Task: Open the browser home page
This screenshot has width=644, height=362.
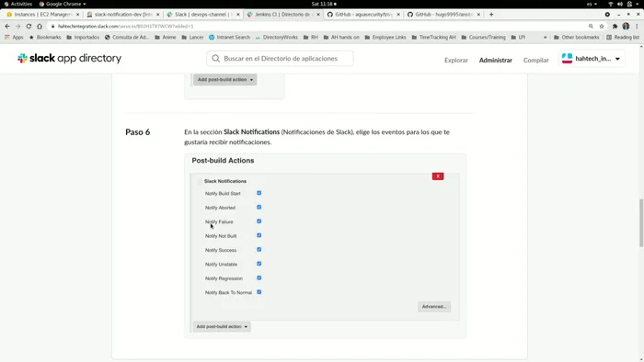Action: (x=40, y=26)
